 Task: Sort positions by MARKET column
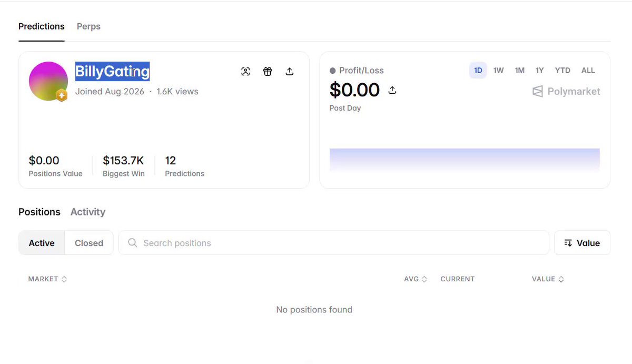(x=47, y=279)
